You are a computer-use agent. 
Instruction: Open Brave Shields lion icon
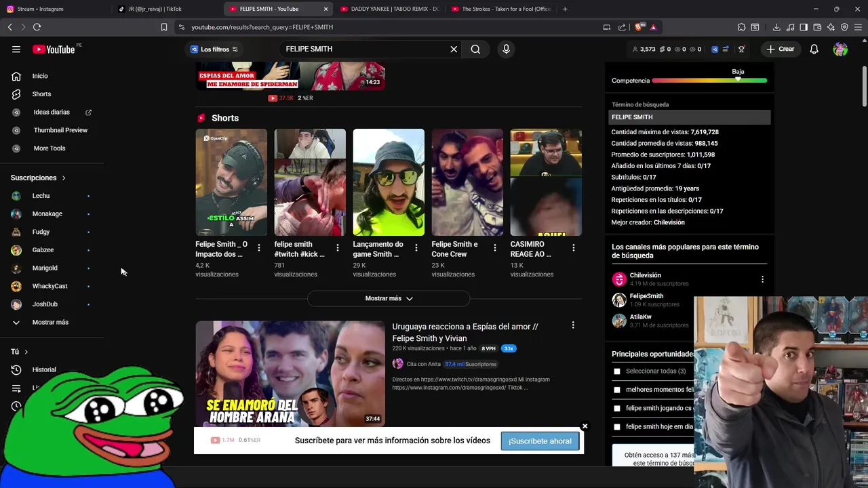pos(639,27)
